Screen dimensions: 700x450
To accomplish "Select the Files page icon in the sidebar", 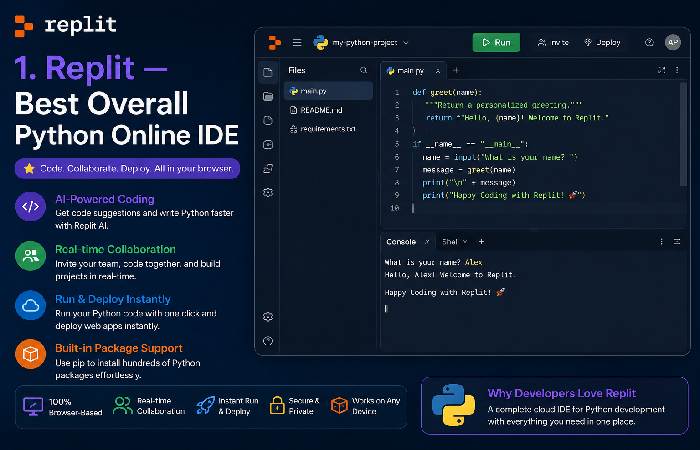I will coord(268,73).
